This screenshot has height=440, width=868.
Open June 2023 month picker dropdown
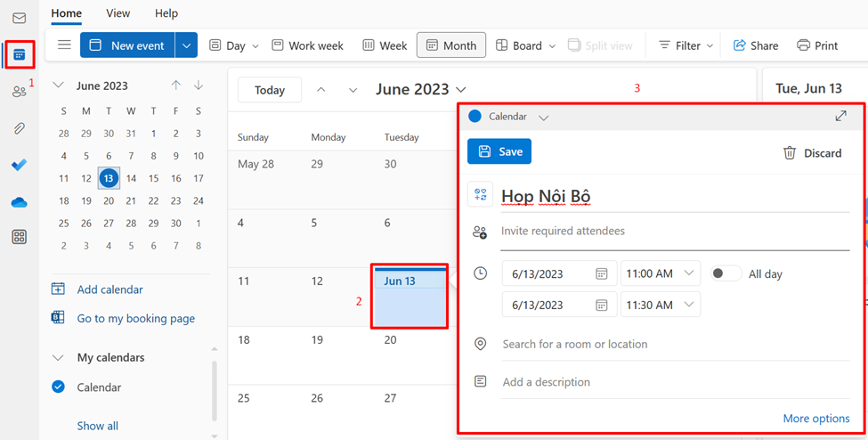pyautogui.click(x=461, y=89)
